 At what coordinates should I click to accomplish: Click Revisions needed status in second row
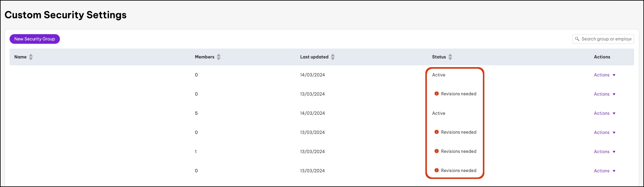pyautogui.click(x=459, y=94)
